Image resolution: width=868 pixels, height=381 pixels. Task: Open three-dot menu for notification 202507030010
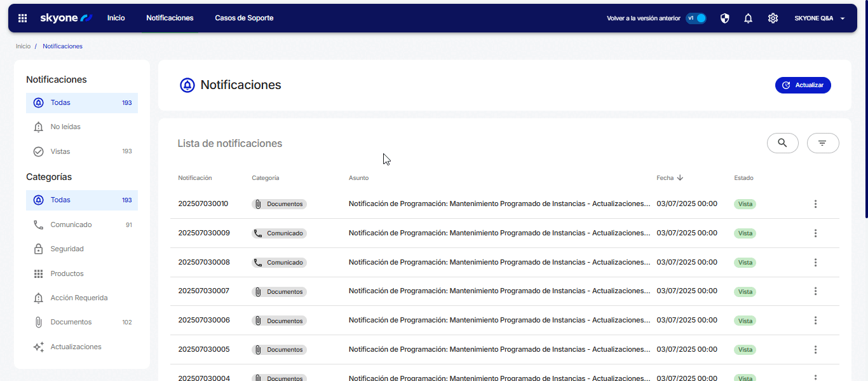(815, 204)
